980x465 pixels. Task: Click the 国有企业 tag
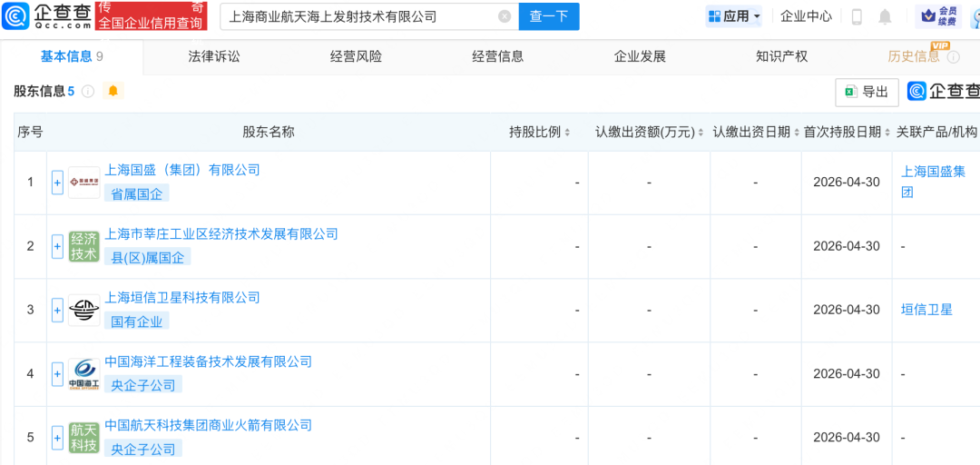pyautogui.click(x=137, y=322)
